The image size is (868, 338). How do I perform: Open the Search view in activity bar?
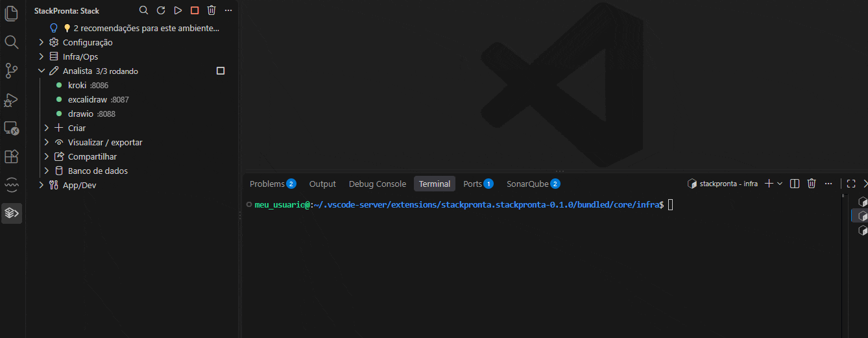(x=11, y=42)
